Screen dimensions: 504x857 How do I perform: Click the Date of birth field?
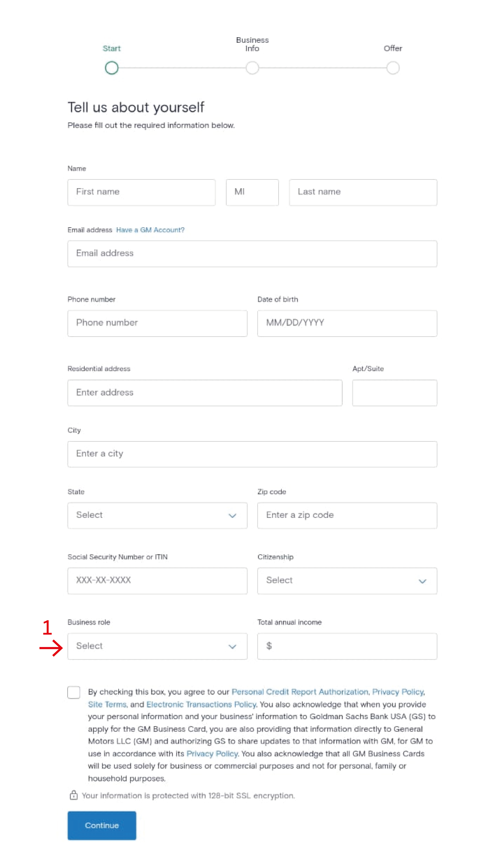tap(347, 323)
